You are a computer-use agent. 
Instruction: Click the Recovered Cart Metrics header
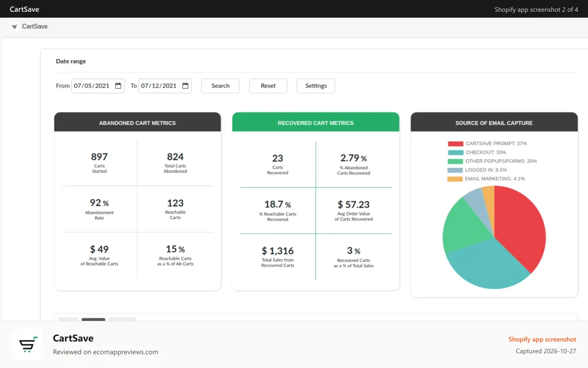tap(316, 122)
